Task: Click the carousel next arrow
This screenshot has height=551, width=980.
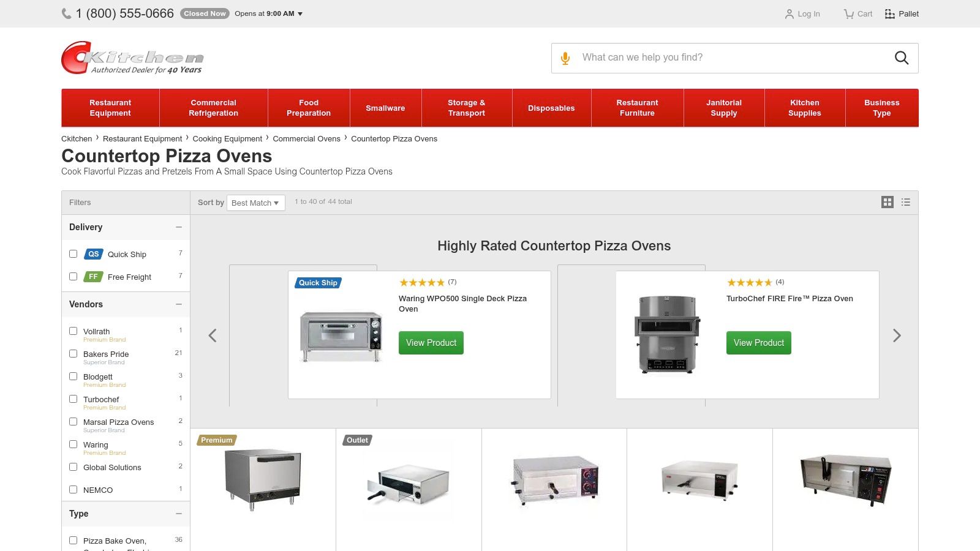Action: [x=897, y=335]
